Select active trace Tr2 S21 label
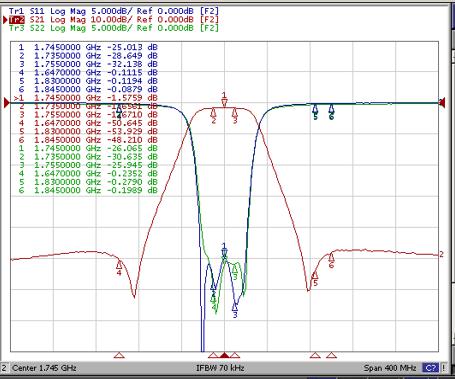Screen dimensions: 455x379 click(113, 19)
